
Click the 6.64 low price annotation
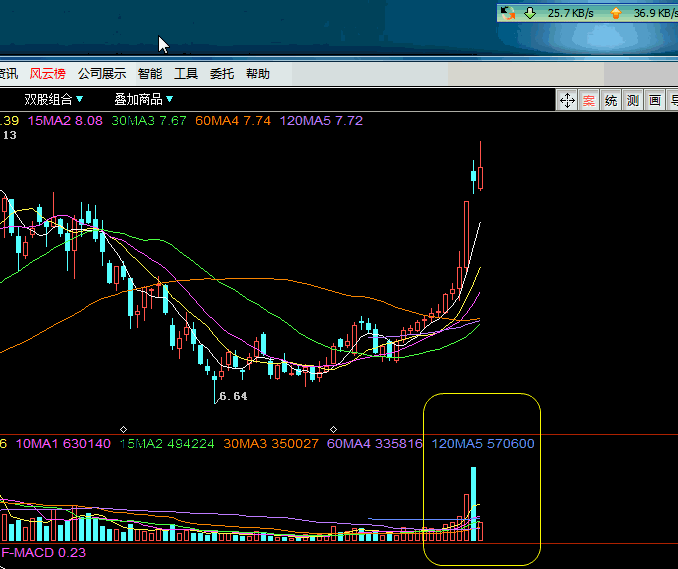point(233,396)
